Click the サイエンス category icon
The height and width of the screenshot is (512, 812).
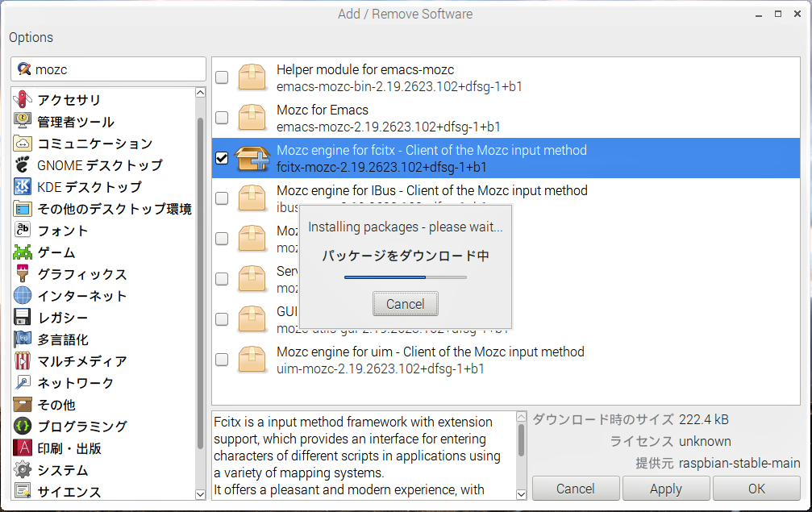(23, 489)
